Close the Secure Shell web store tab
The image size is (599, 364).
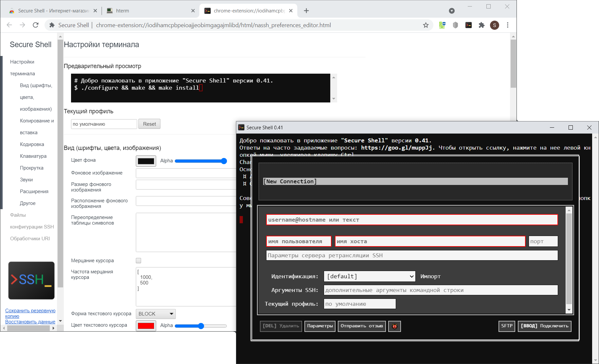[95, 11]
